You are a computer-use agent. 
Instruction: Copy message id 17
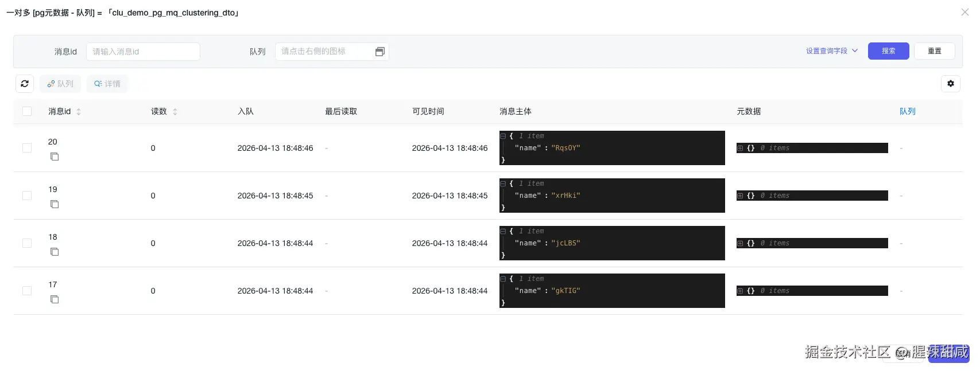pos(55,299)
